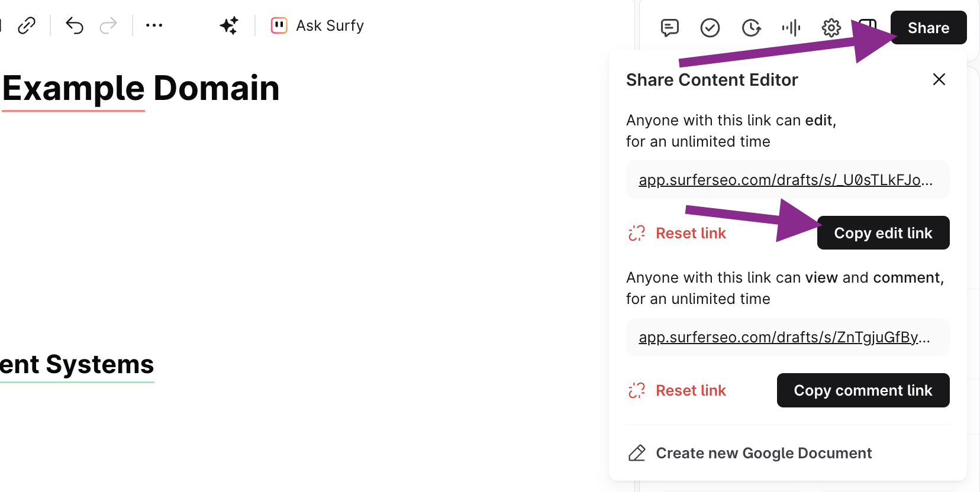Viewport: 980px width, 492px height.
Task: Click the AI sparkle stars icon
Action: 229,25
